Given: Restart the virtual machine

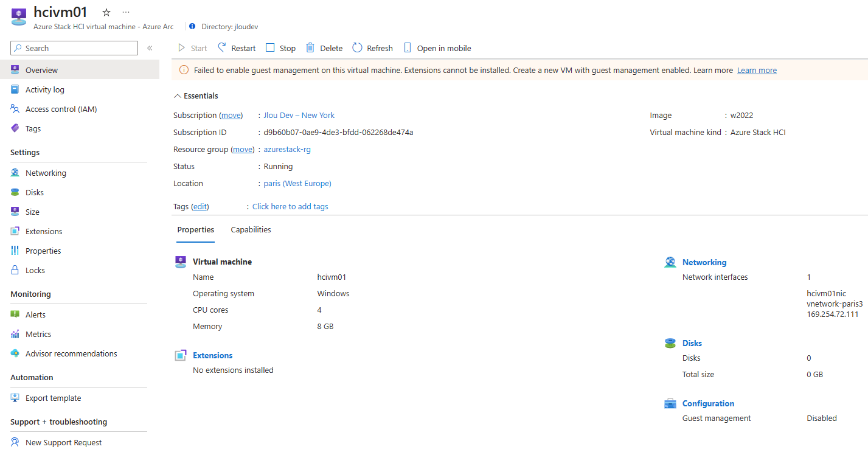Looking at the screenshot, I should 237,48.
